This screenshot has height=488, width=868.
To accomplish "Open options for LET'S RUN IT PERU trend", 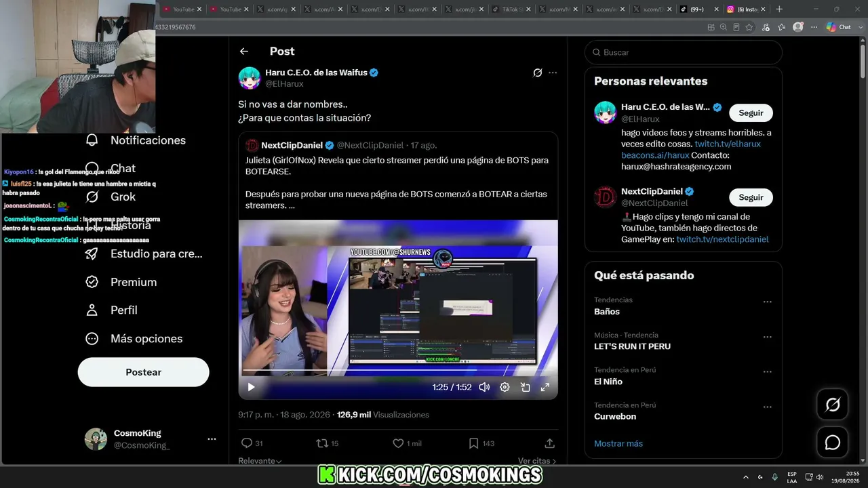I will (768, 337).
